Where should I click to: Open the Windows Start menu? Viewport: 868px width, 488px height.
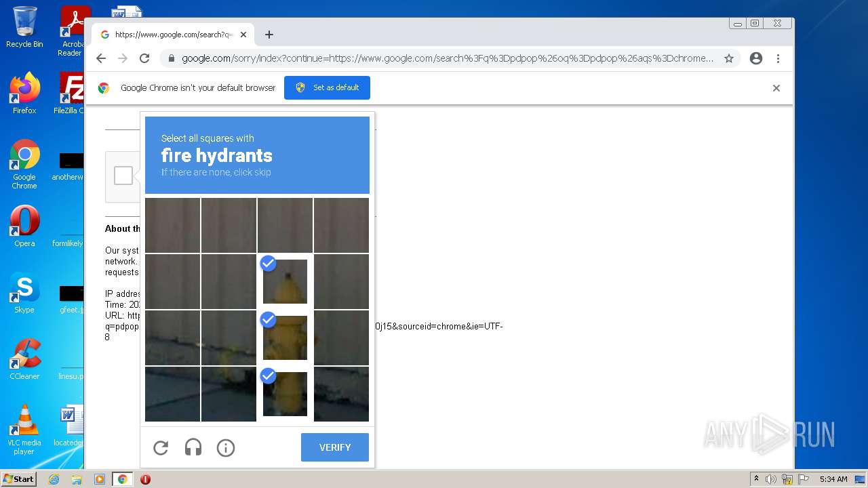click(x=19, y=479)
